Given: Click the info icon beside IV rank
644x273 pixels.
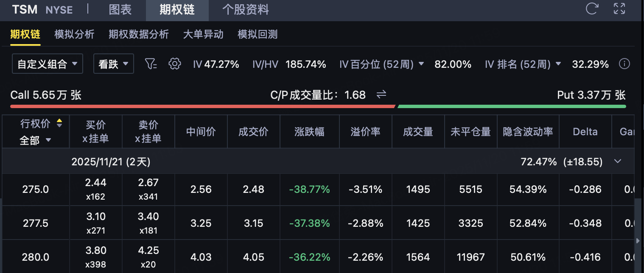Looking at the screenshot, I should [x=624, y=64].
